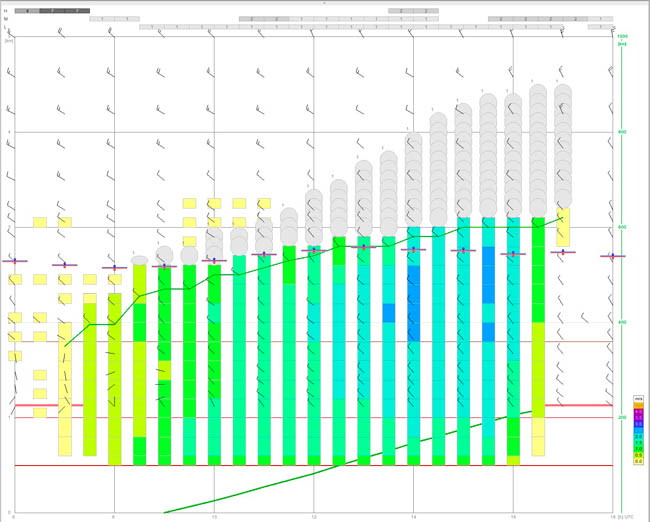Screen dimensions: 650x522
Task: Select the high-cloud bar above hour 14
Action: pos(413,11)
